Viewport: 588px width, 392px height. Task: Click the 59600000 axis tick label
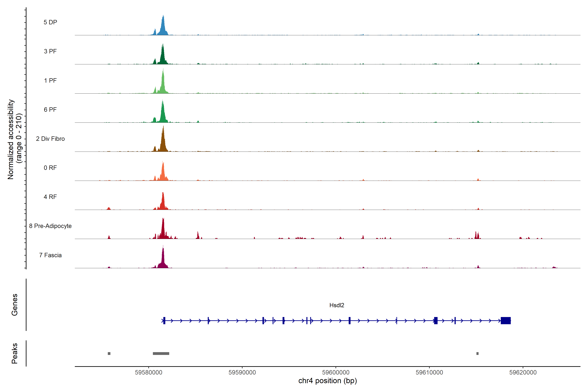tap(336, 373)
